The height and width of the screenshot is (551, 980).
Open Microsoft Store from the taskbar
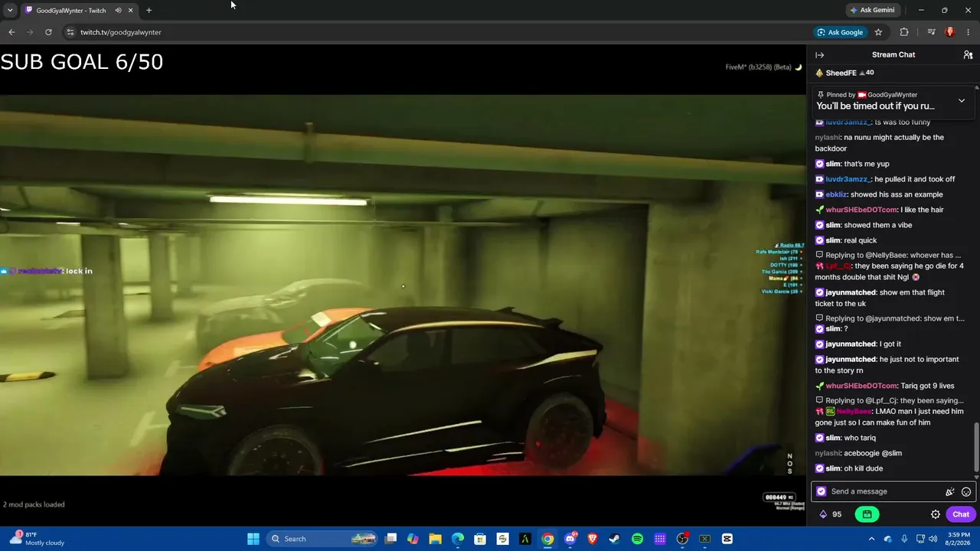click(480, 539)
